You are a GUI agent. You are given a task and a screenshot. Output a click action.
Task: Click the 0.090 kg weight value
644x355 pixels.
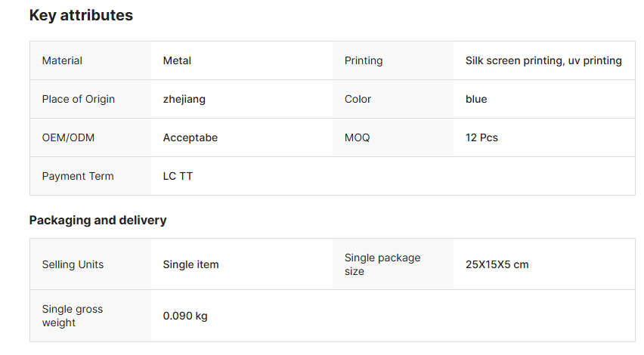click(185, 316)
